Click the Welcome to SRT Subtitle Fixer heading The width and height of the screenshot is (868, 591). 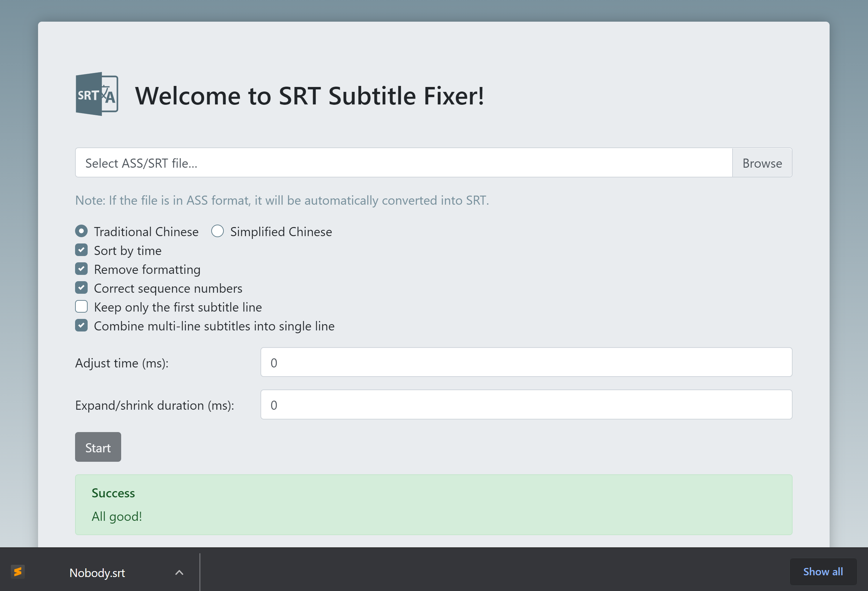pos(310,96)
